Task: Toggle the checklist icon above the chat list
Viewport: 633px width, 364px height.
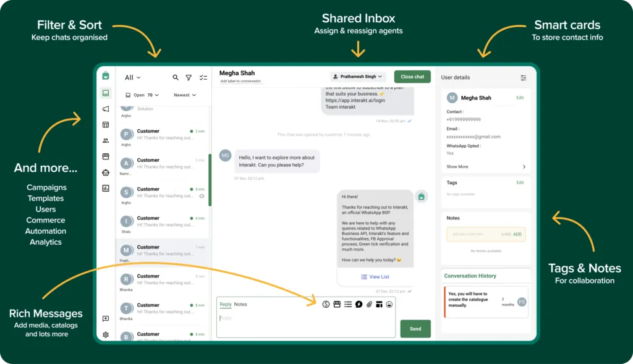Action: point(203,77)
